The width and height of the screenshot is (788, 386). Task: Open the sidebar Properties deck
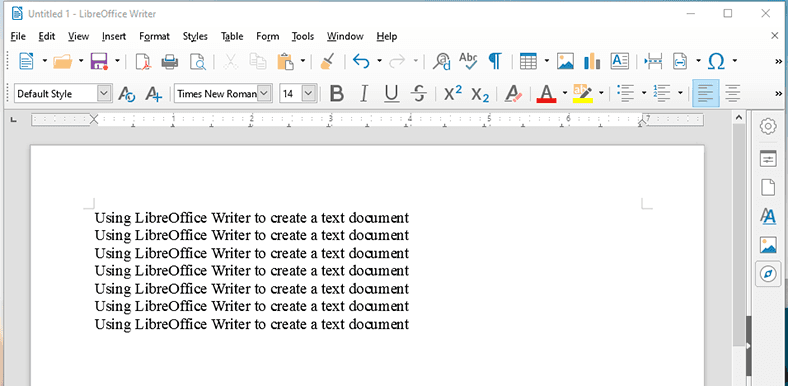pos(768,160)
